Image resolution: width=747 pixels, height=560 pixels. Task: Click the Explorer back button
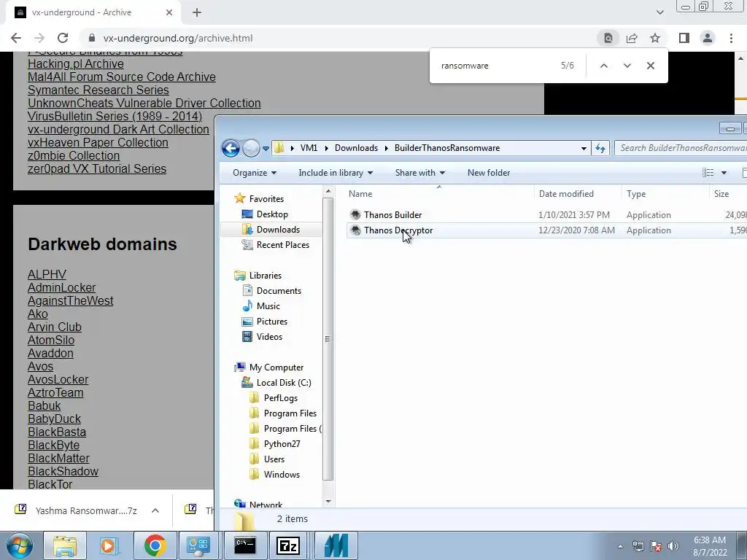(231, 148)
